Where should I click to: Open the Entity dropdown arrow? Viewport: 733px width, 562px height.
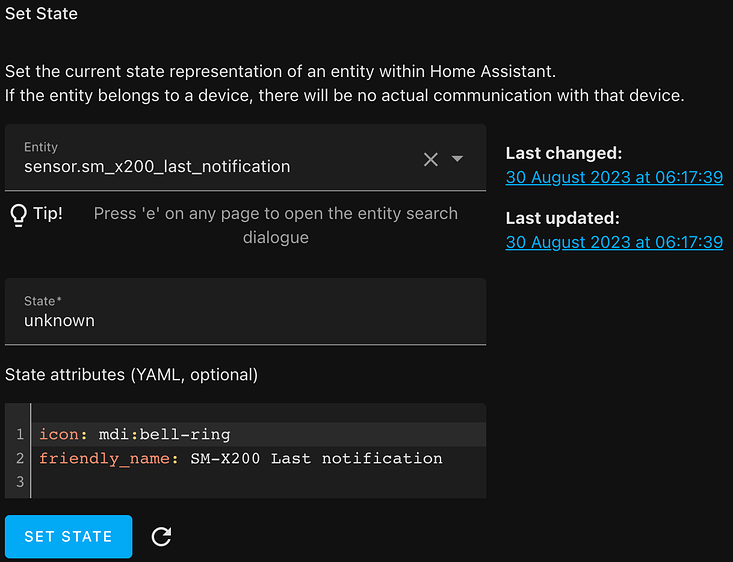tap(457, 159)
